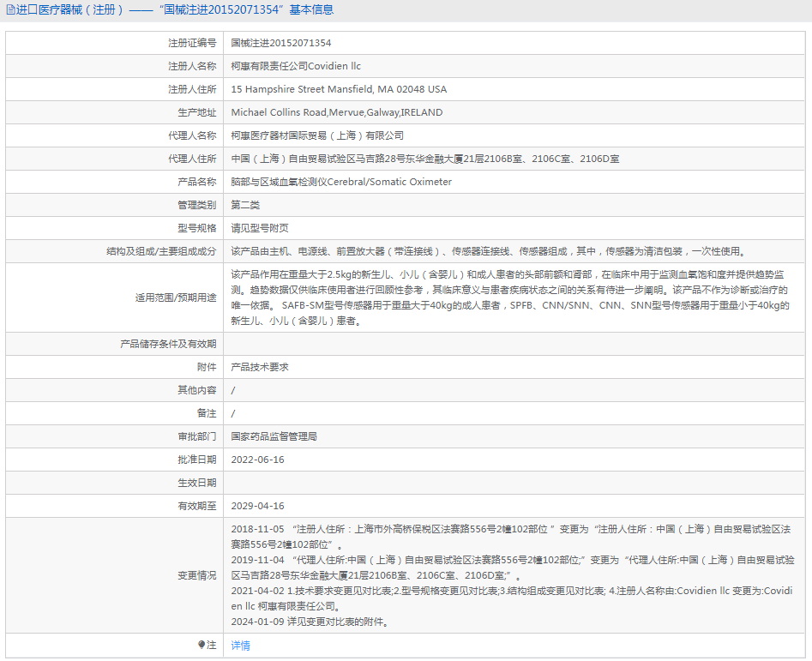
Task: Select the 代理人名称 label
Action: point(192,135)
